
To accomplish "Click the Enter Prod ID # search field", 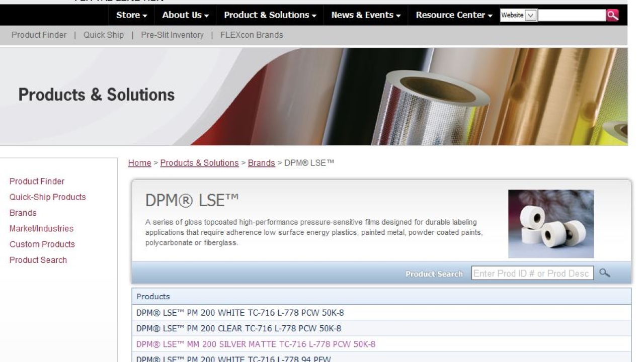I will pos(532,274).
